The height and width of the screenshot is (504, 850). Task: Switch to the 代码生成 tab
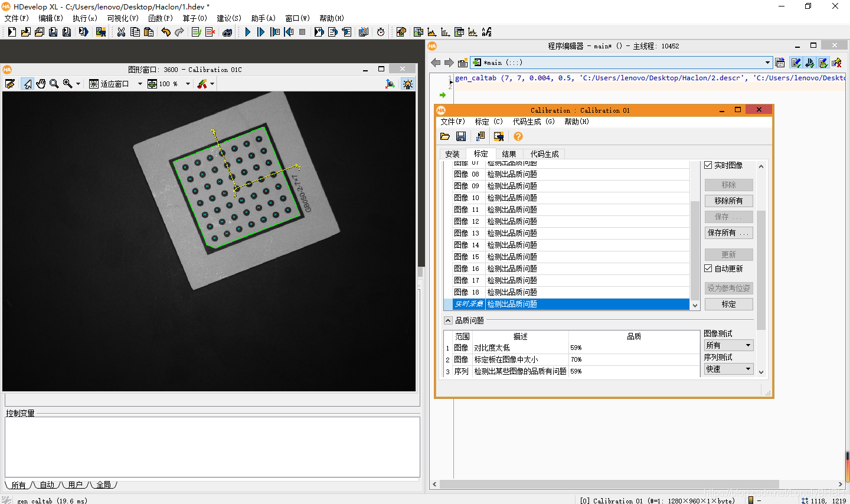coord(544,154)
